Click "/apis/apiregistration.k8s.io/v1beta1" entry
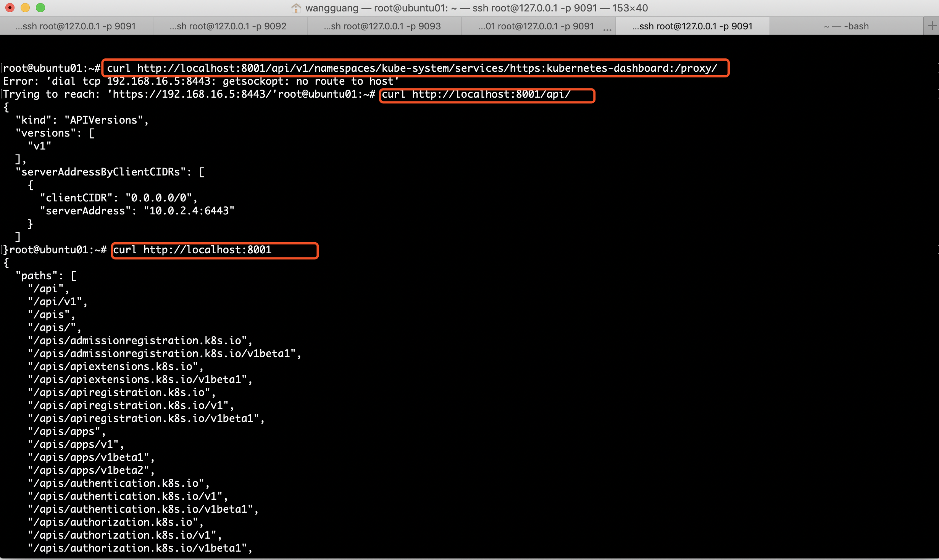The width and height of the screenshot is (939, 560). coord(146,418)
